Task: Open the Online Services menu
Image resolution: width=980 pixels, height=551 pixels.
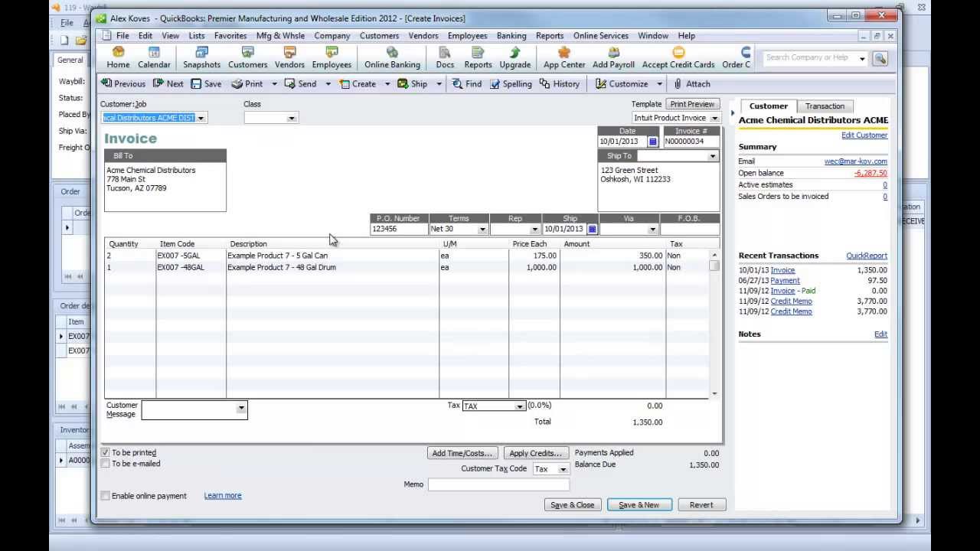Action: (x=601, y=36)
